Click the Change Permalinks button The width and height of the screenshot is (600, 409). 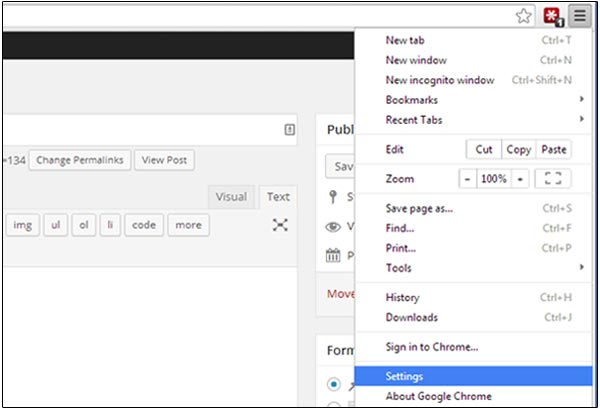click(79, 160)
